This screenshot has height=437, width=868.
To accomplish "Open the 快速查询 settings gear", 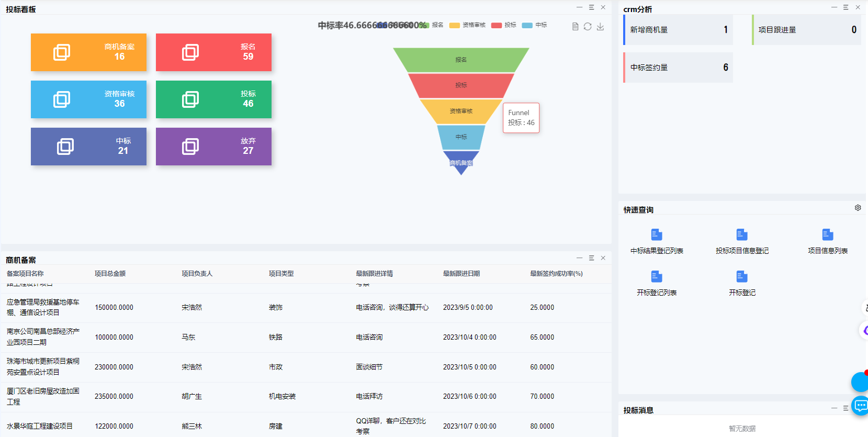I will pyautogui.click(x=858, y=208).
